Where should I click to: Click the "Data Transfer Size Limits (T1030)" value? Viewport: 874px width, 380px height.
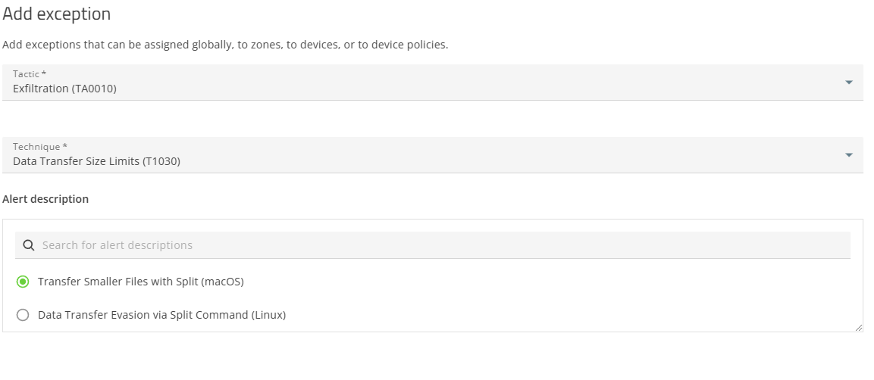pos(96,162)
